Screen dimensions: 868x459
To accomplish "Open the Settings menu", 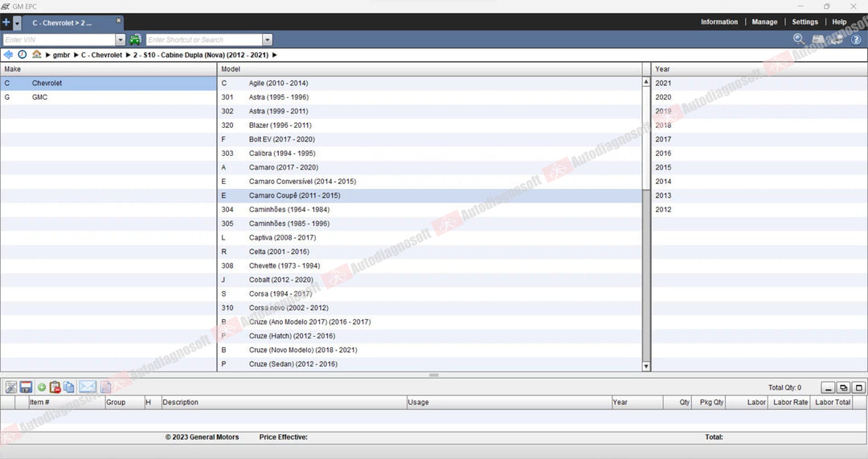I will pyautogui.click(x=805, y=23).
